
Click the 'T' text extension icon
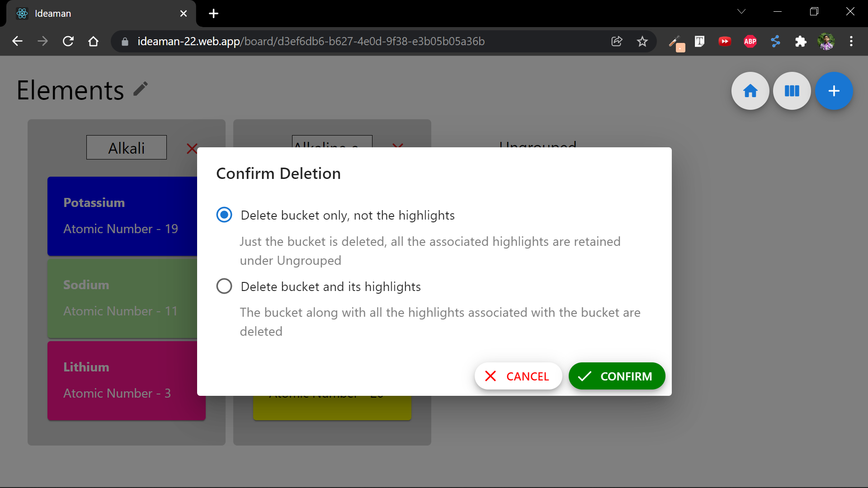tap(699, 41)
